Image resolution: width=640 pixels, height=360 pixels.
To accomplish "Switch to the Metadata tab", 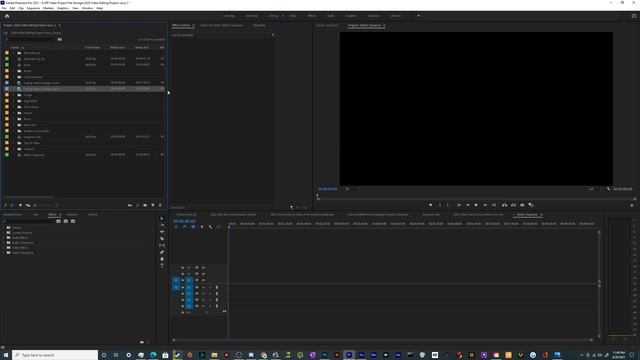I will (259, 25).
